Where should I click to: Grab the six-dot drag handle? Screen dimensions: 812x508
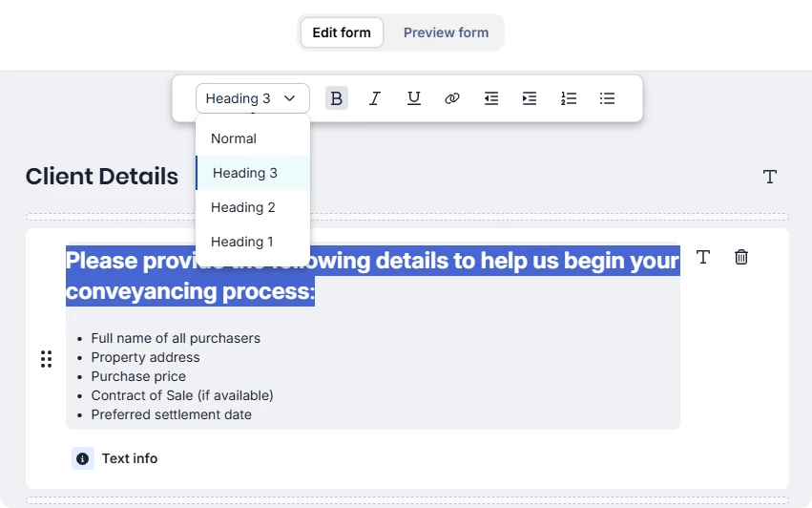tap(46, 359)
